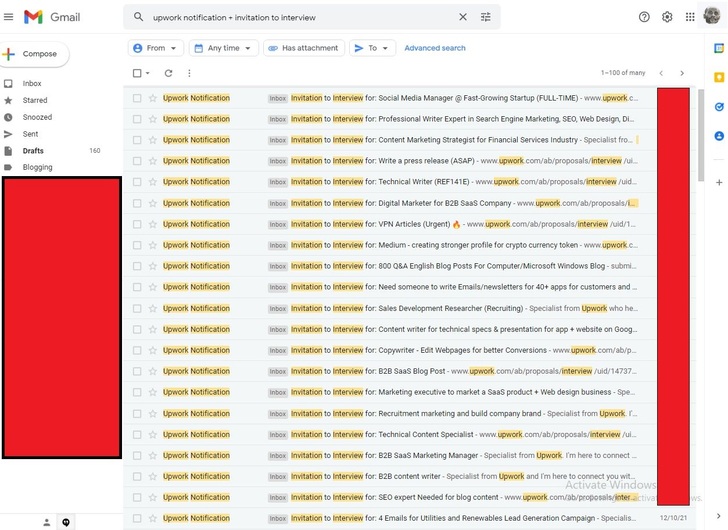Open the Starred folder
Screen dimensions: 728x530
point(35,100)
